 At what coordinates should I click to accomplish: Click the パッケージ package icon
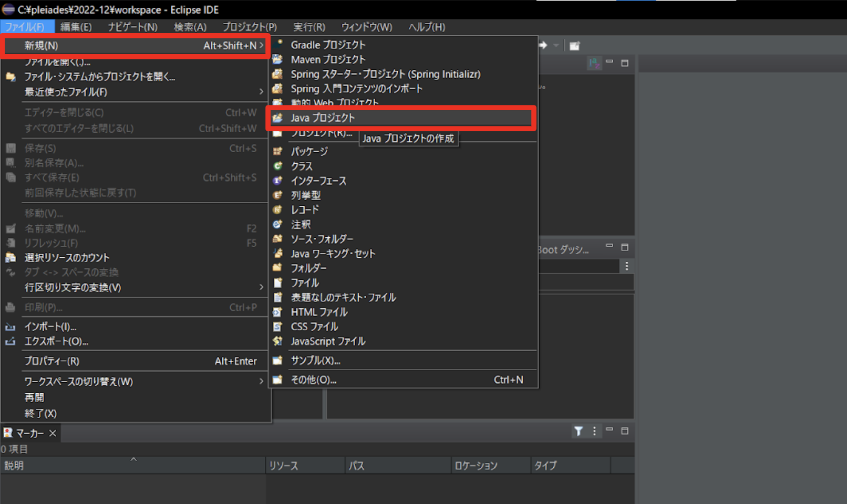(x=277, y=151)
